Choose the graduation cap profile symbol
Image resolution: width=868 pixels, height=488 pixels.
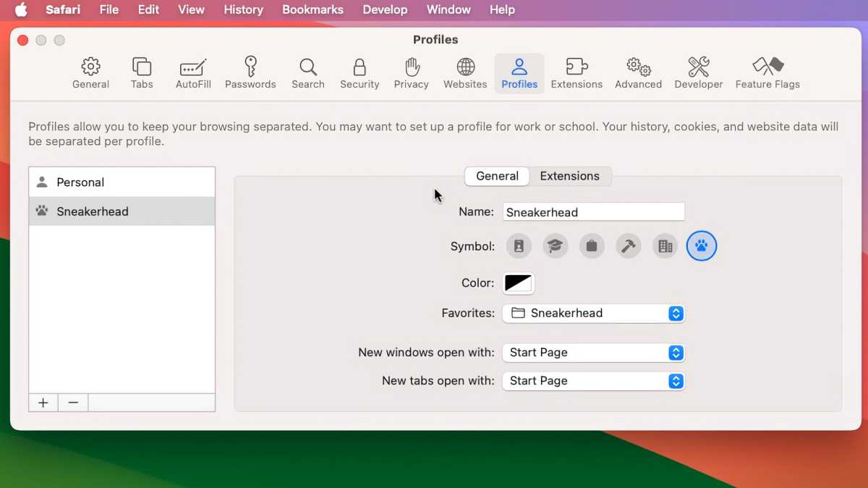(x=555, y=246)
